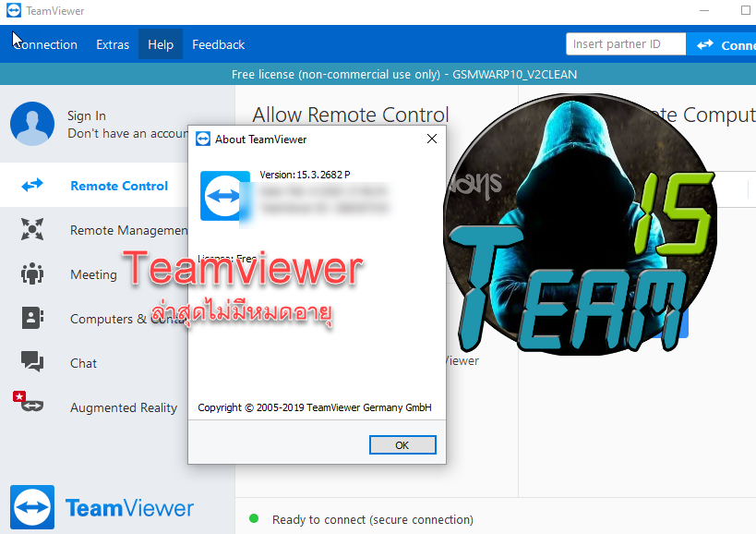Click the green connection status indicator
This screenshot has width=756, height=534.
click(x=254, y=519)
